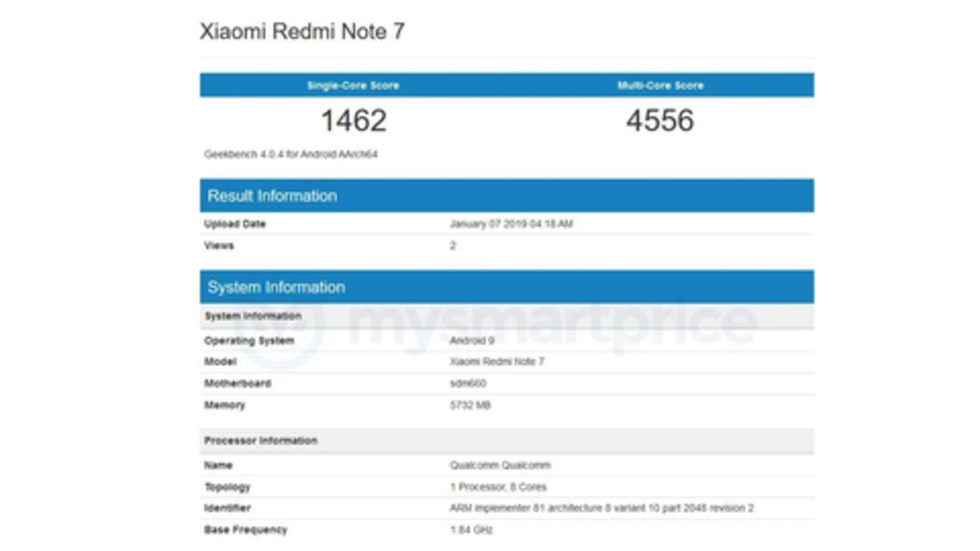The width and height of the screenshot is (980, 551).
Task: Select the processor Name label
Action: (218, 465)
